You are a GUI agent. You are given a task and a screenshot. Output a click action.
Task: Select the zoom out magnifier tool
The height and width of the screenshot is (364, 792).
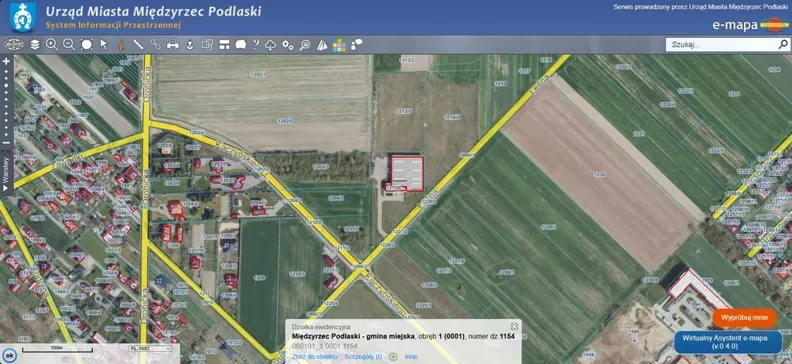69,44
